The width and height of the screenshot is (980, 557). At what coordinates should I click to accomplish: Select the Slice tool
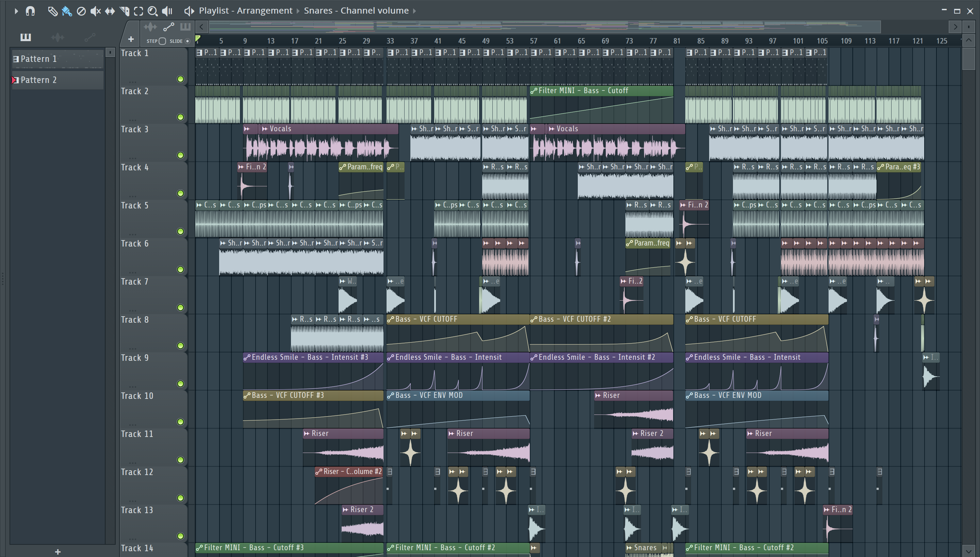tap(125, 11)
